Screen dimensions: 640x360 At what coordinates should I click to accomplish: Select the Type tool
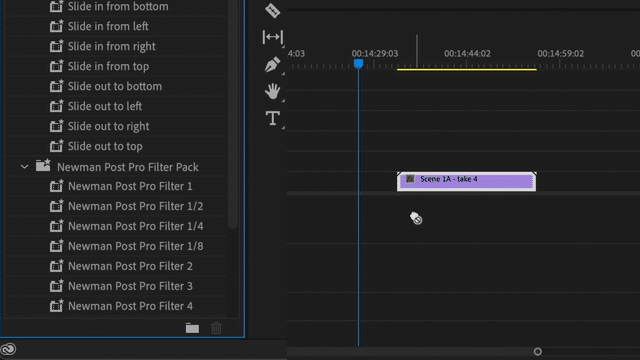pos(273,118)
